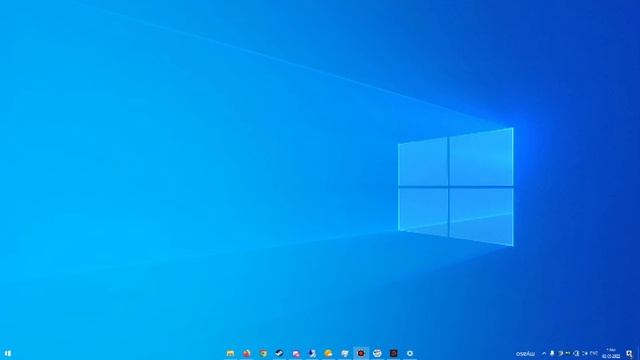This screenshot has width=640, height=360.
Task: Open the yellow weather-style icon in the taskbar
Action: coord(328,353)
